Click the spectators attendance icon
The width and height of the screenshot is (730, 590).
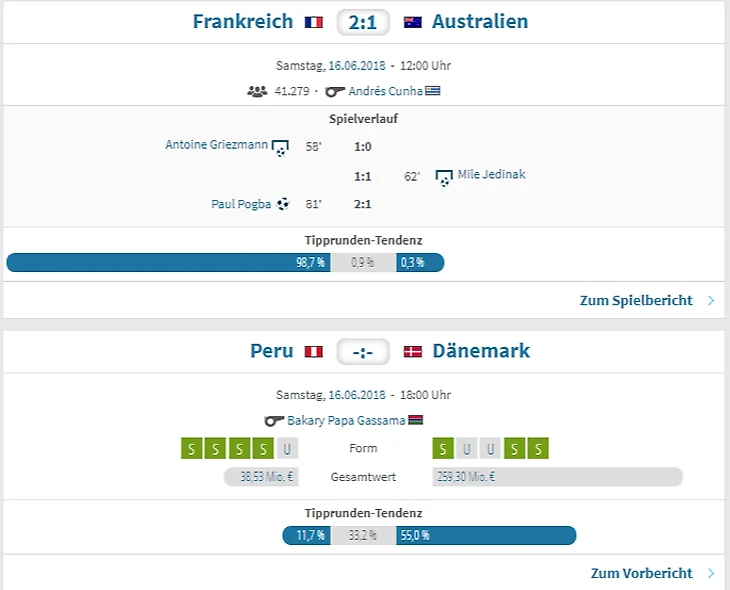[257, 91]
